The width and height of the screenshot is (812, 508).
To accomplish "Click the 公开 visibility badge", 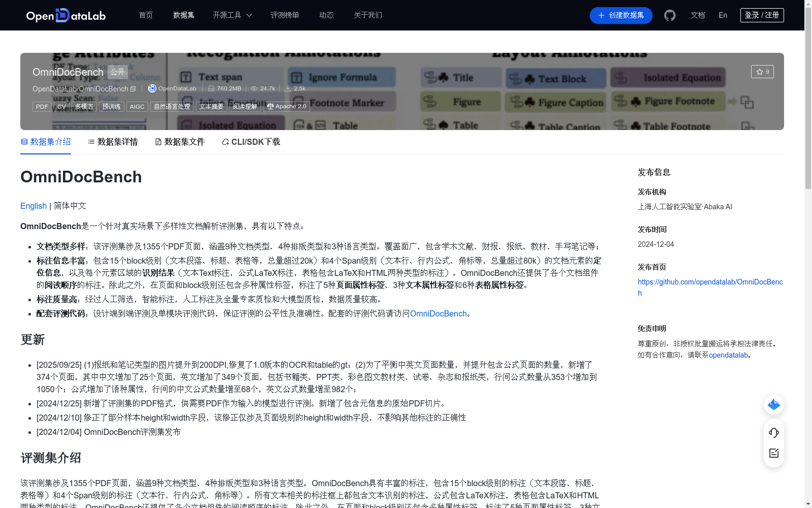I will 118,72.
